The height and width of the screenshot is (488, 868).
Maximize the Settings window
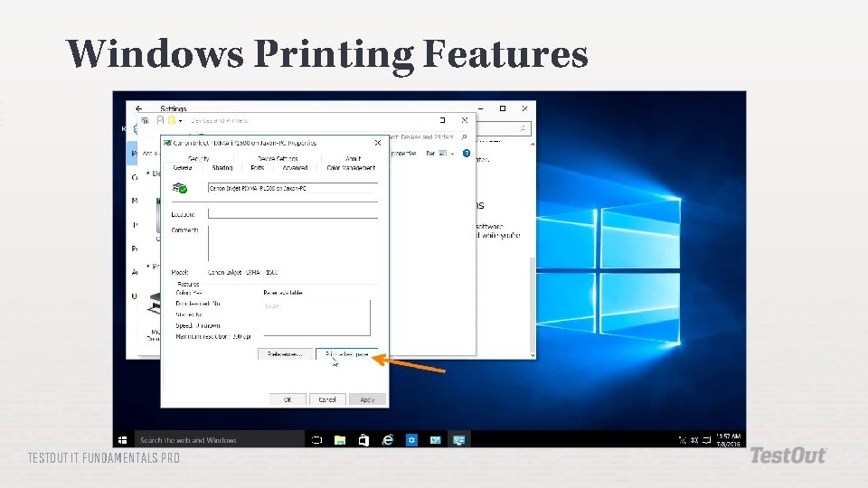[x=503, y=108]
